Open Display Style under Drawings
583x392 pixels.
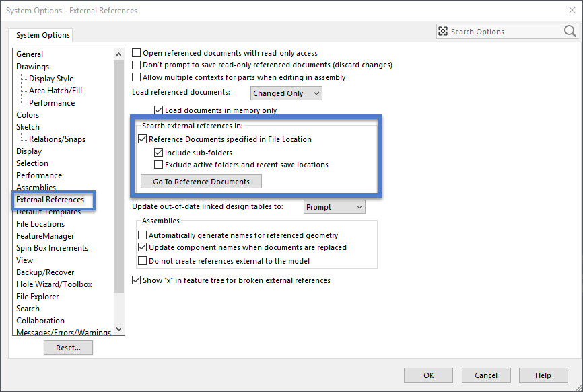click(51, 79)
